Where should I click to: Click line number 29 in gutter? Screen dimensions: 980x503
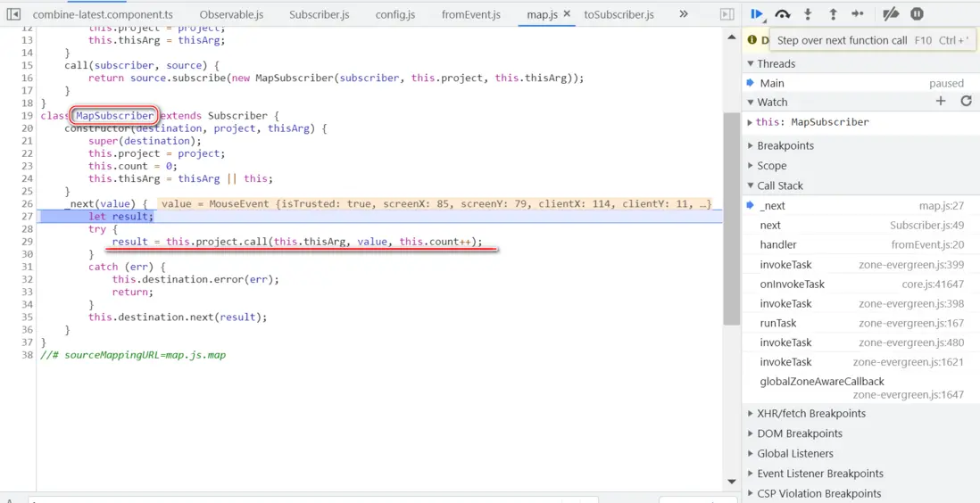pyautogui.click(x=26, y=242)
